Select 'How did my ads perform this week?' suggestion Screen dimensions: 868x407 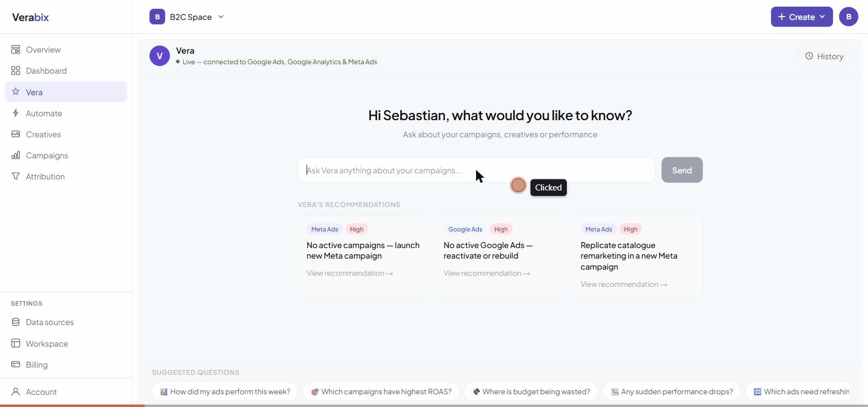click(225, 391)
